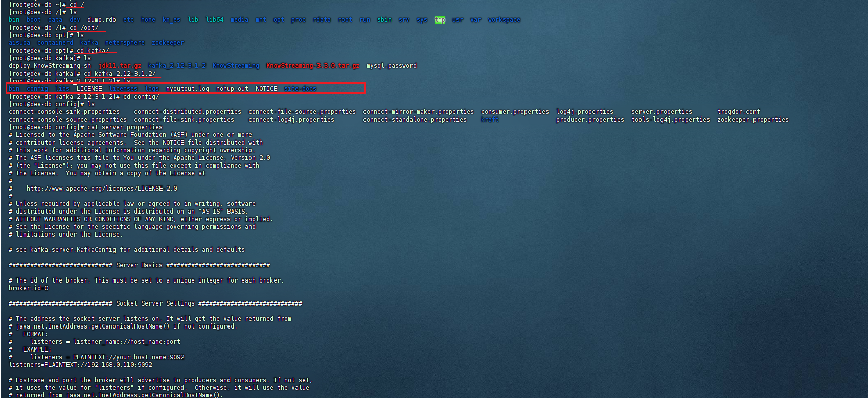868x398 pixels.
Task: Select myoutput.log in kafka directory listing
Action: click(x=188, y=89)
